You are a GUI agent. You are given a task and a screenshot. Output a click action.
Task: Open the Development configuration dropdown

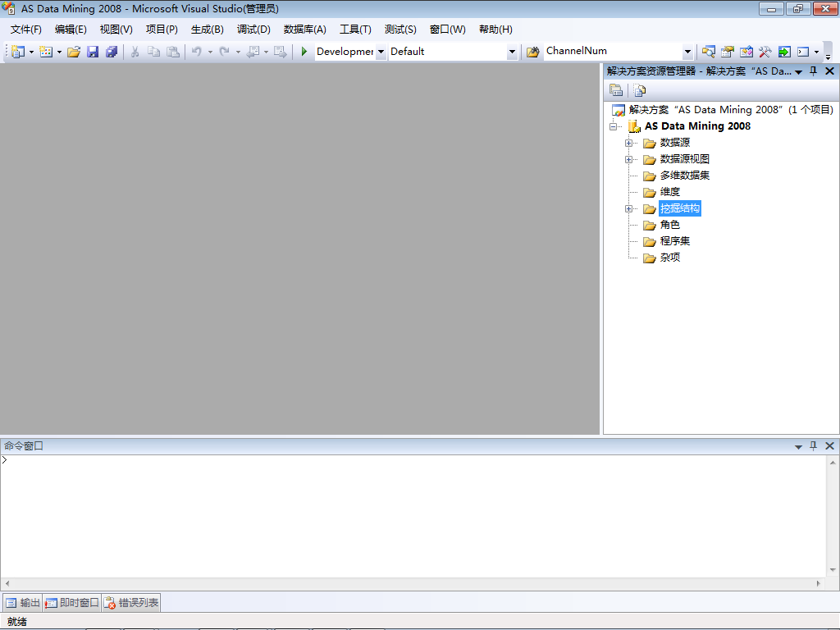[381, 52]
